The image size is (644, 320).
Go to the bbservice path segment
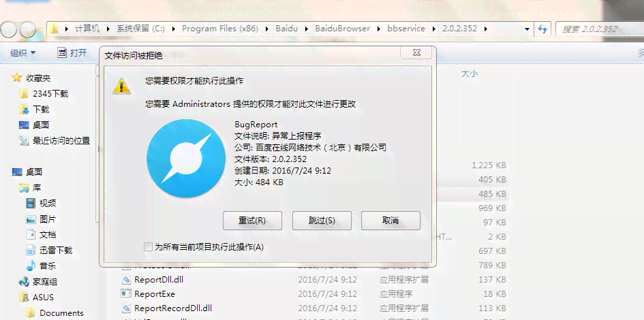click(x=406, y=29)
